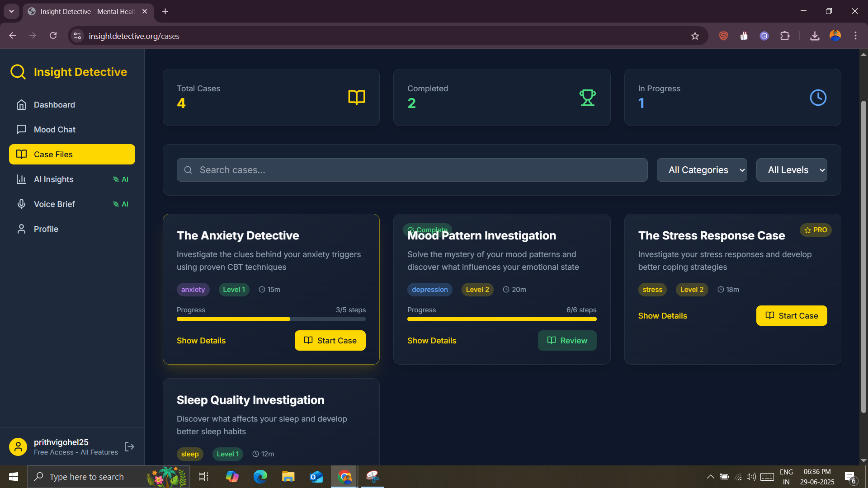
Task: Open browser extensions puzzle icon
Action: (x=785, y=36)
